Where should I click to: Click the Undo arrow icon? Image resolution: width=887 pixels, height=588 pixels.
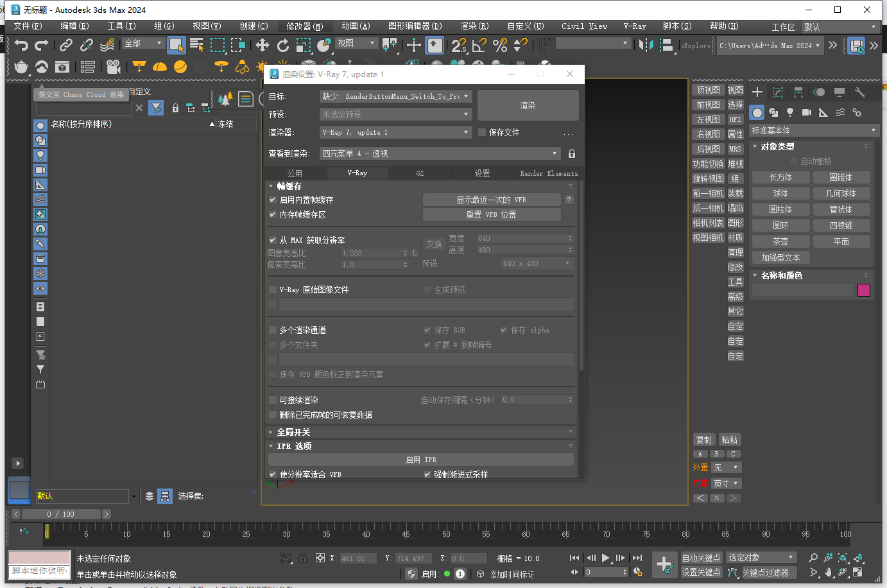21,45
